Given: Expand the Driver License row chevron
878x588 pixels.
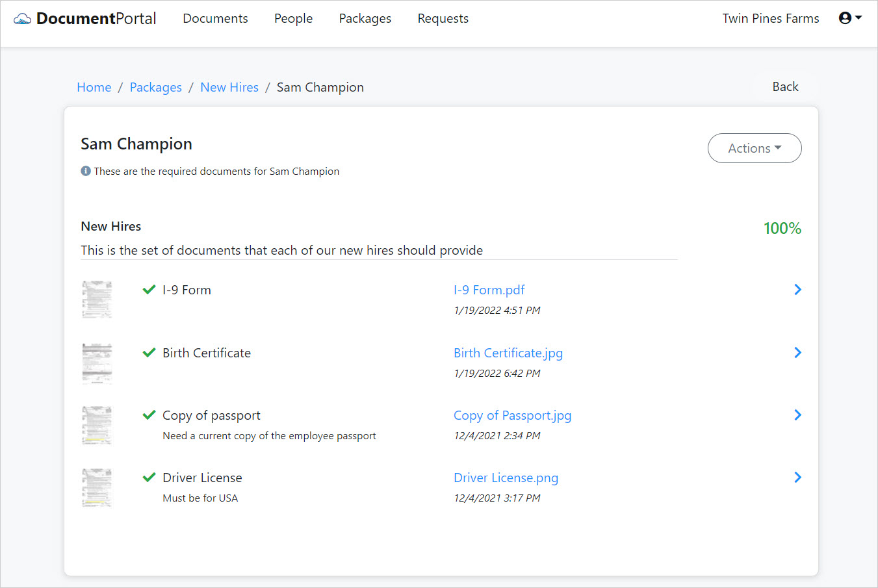Looking at the screenshot, I should [797, 477].
